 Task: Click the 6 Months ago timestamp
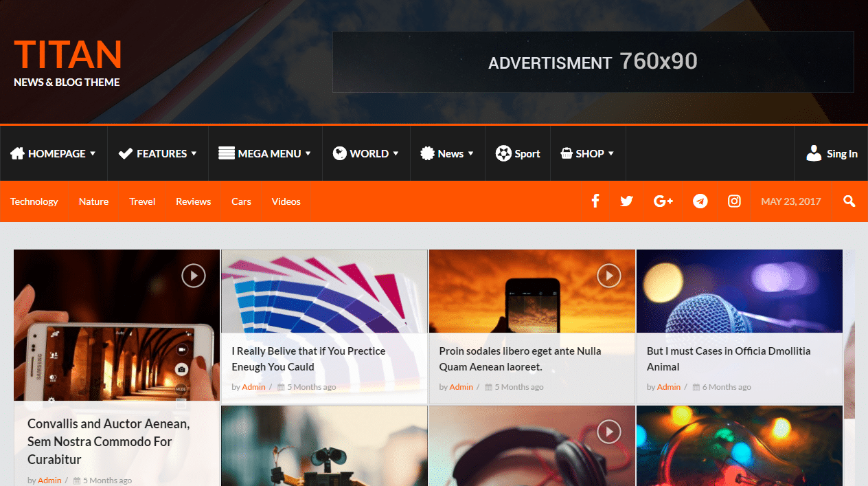[727, 387]
